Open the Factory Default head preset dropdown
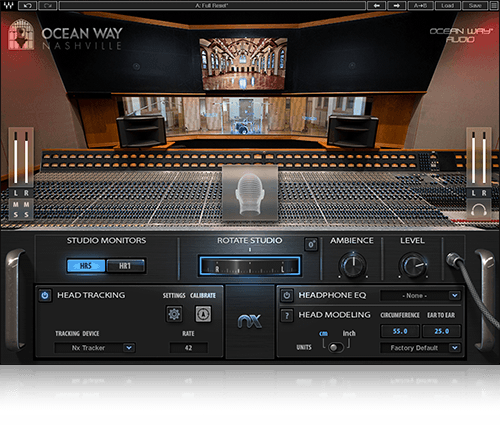 (x=421, y=348)
